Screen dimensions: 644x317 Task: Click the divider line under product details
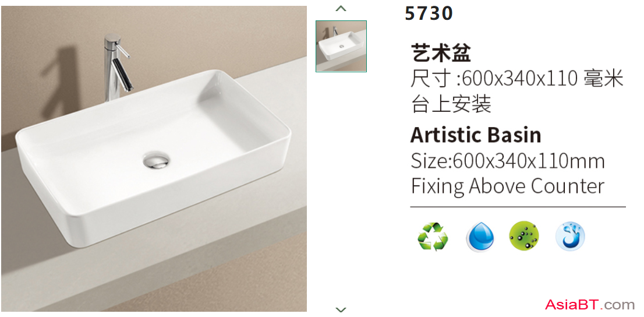[518, 207]
